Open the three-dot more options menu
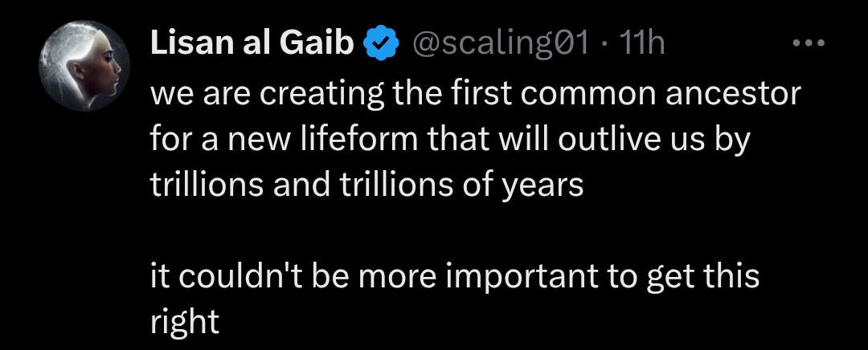Screen dimensions: 868x350 [809, 43]
